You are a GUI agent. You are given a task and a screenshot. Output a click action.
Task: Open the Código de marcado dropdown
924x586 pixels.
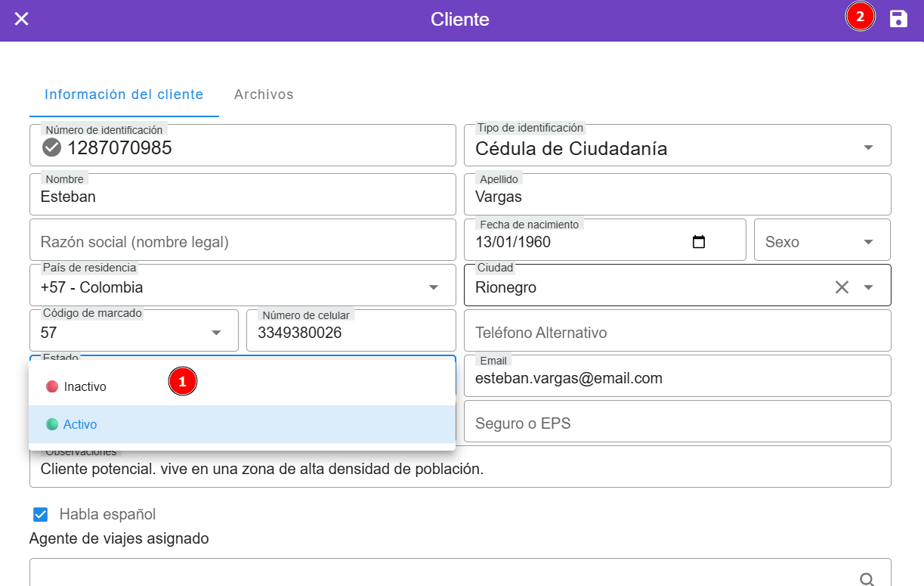216,333
